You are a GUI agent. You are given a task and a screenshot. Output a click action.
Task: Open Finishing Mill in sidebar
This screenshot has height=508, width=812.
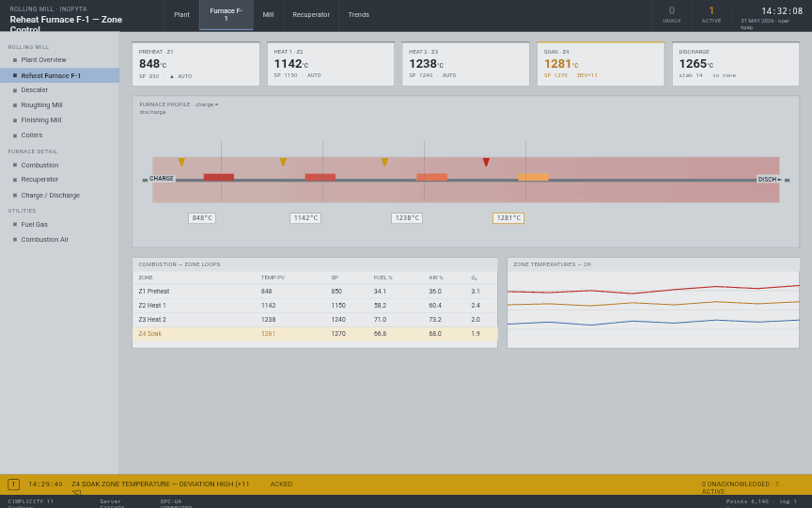pos(59,120)
